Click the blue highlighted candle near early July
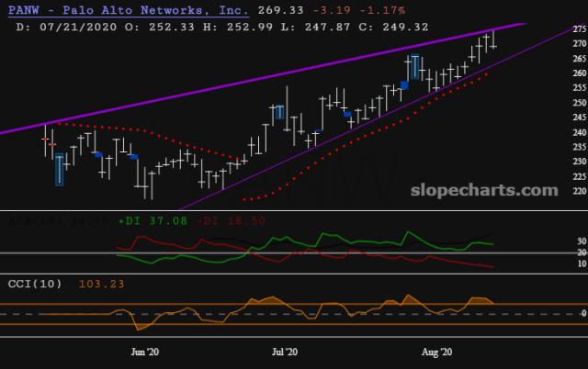The image size is (588, 369). click(x=280, y=113)
